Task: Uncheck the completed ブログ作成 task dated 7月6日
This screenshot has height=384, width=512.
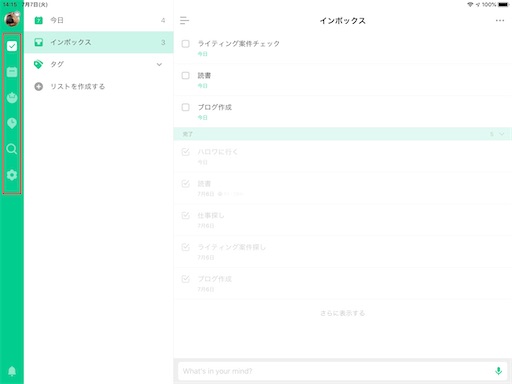Action: [x=186, y=279]
